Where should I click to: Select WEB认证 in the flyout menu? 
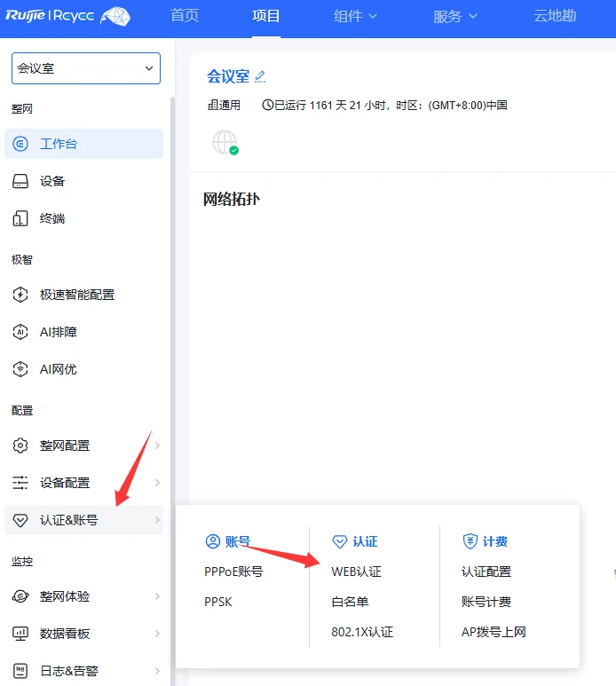[356, 572]
